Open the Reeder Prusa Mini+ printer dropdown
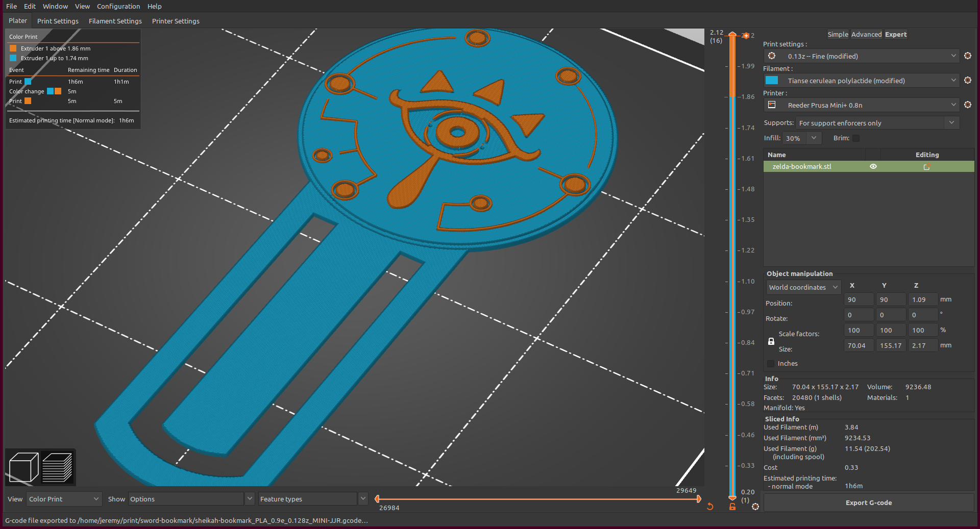Image resolution: width=980 pixels, height=529 pixels. point(862,105)
